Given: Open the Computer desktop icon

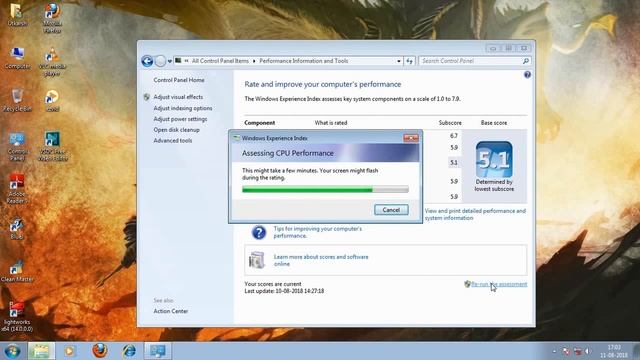Looking at the screenshot, I should (x=17, y=58).
